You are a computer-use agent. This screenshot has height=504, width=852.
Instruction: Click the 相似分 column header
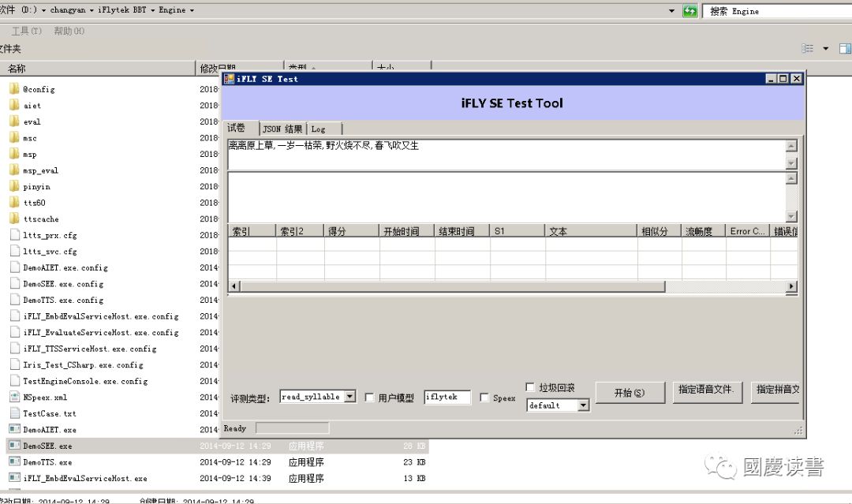tap(659, 231)
